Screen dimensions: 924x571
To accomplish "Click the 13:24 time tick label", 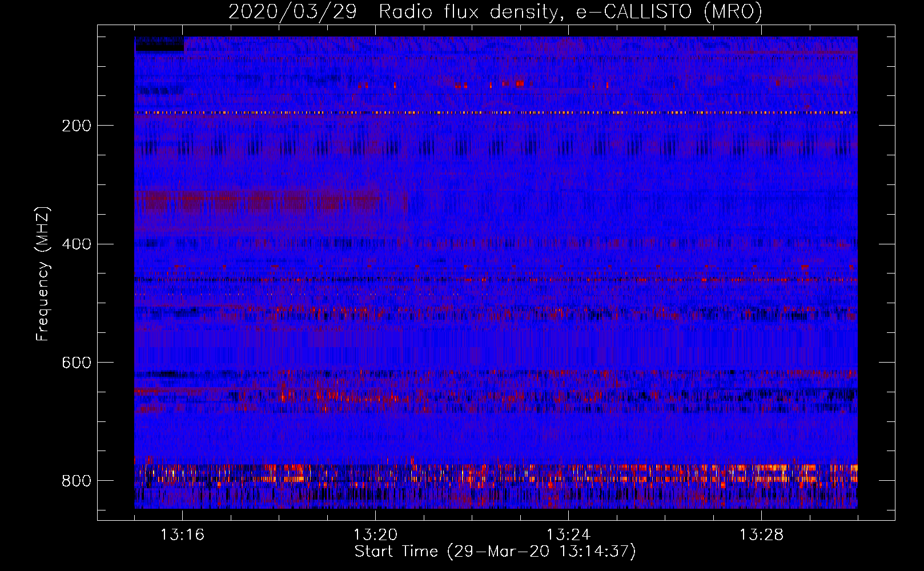I will coord(568,535).
